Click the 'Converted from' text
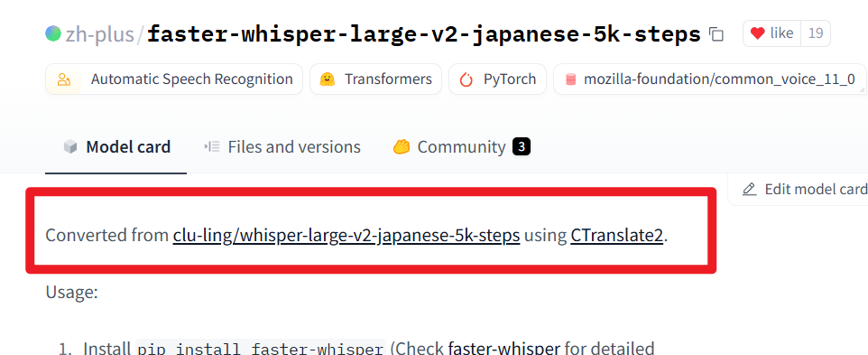The width and height of the screenshot is (868, 355). (x=107, y=236)
